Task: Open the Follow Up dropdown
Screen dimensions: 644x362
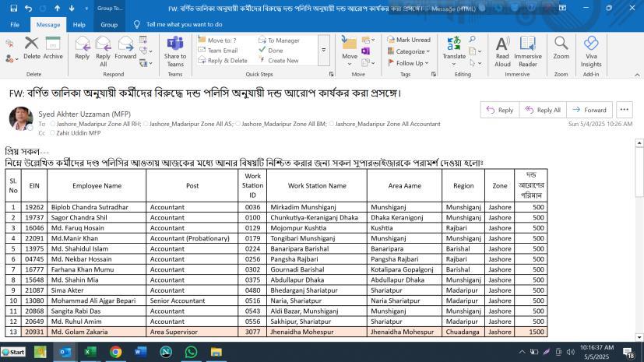Action: pyautogui.click(x=408, y=63)
